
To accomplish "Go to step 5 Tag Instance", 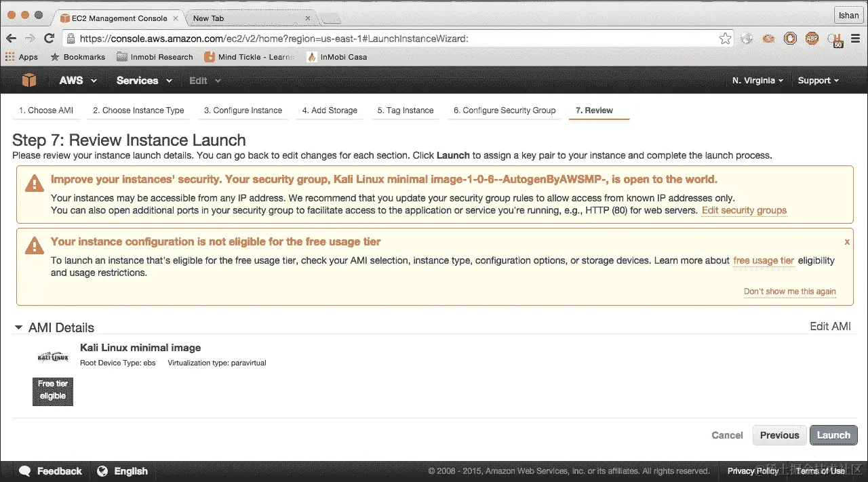I will point(406,111).
